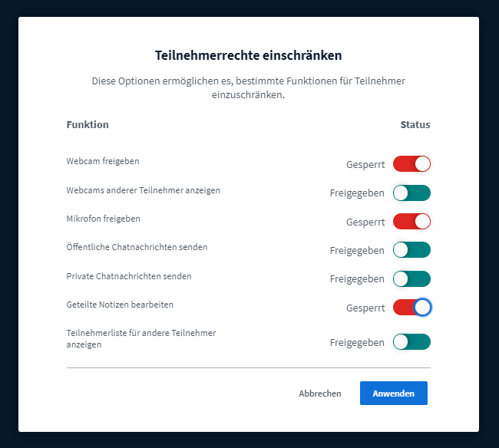
Task: Click the Gesperrt label beside Webcam freigeben
Action: coord(365,164)
